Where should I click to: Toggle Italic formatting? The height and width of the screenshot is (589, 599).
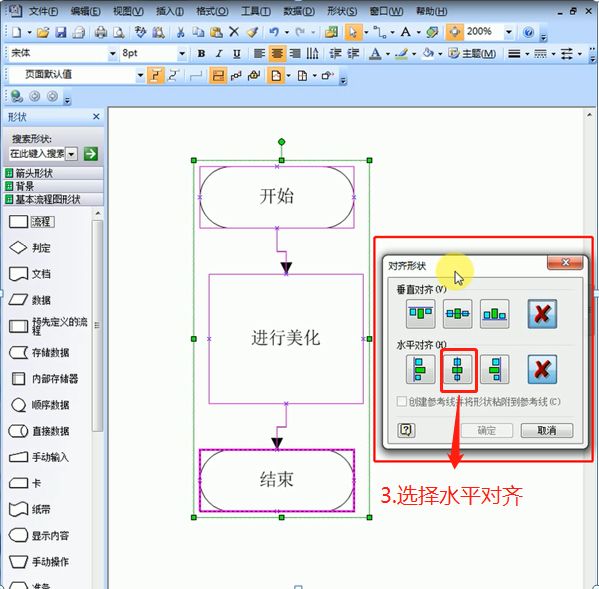(x=219, y=54)
